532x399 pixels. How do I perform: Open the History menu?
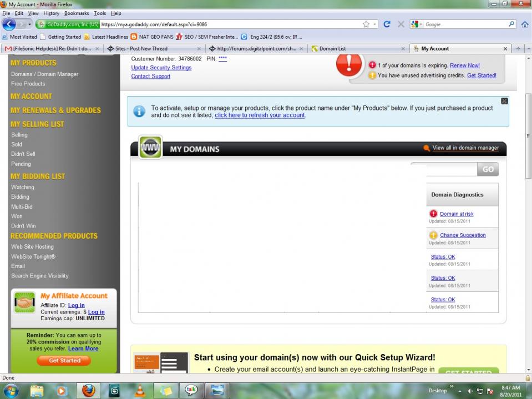tap(51, 13)
